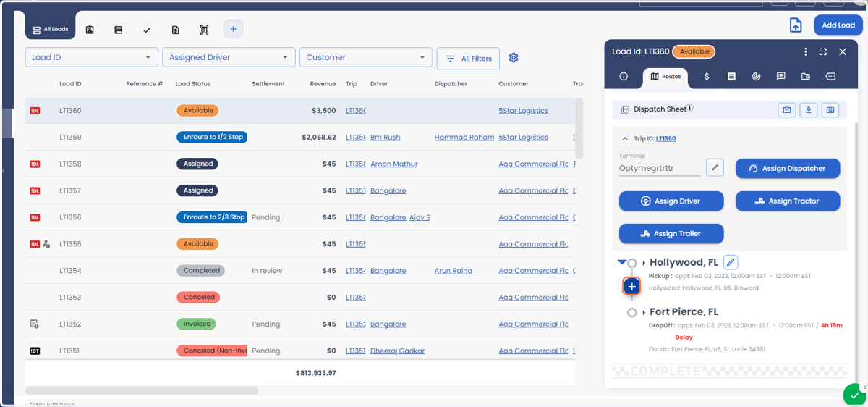Click the Terminal input field
868x407 pixels.
pos(660,168)
